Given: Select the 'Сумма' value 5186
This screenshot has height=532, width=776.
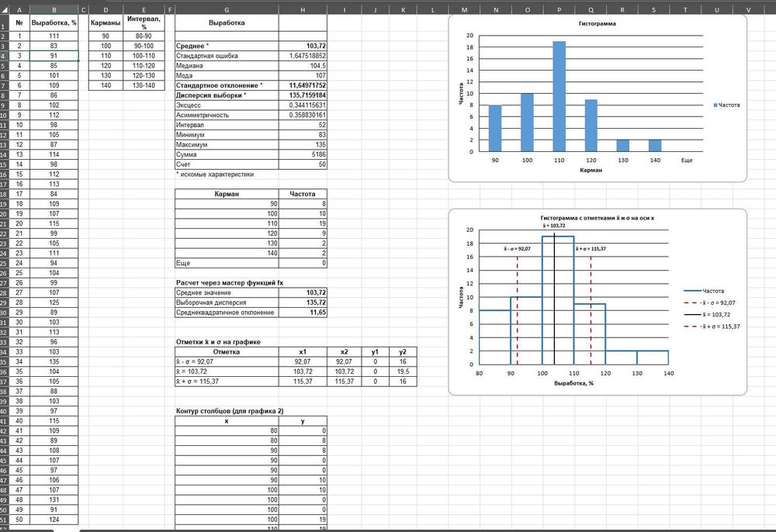Looking at the screenshot, I should 303,155.
